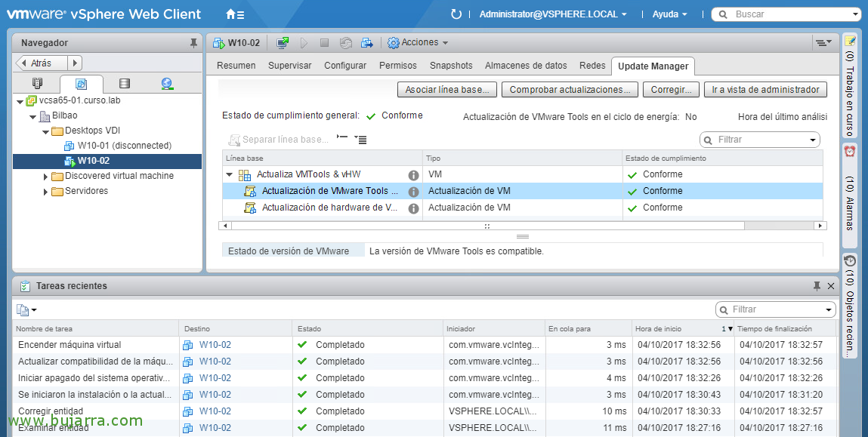This screenshot has width=868, height=437.
Task: Click the migrate virtual machine toolbar icon
Action: (x=367, y=42)
